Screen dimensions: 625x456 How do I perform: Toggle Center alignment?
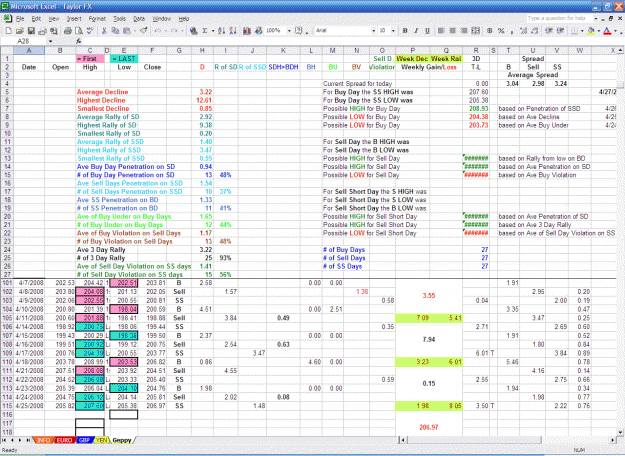(452, 31)
